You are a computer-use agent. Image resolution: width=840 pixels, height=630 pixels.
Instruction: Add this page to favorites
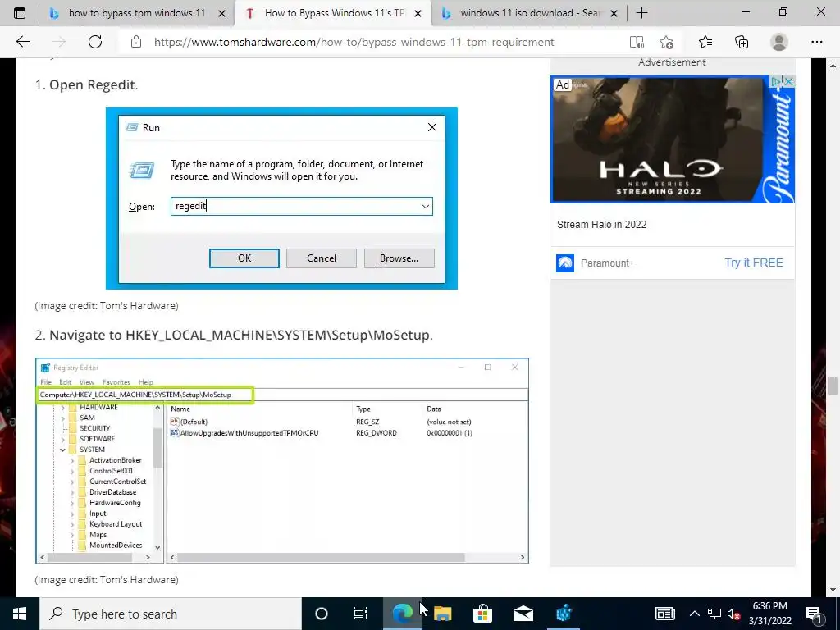pos(666,42)
